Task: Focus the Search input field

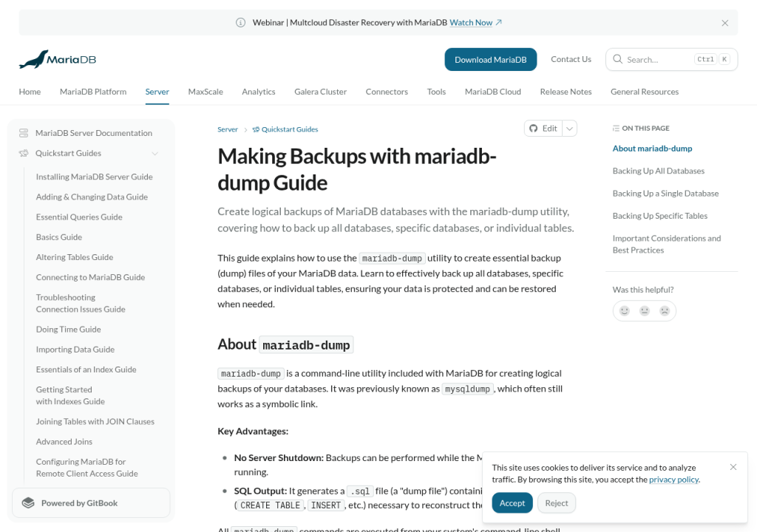Action: (671, 59)
